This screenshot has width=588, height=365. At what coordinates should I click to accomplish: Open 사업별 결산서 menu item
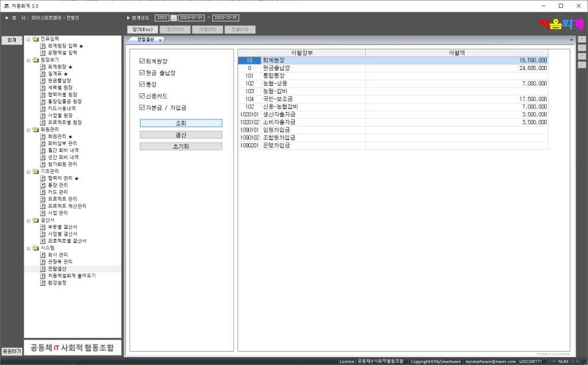pyautogui.click(x=62, y=234)
